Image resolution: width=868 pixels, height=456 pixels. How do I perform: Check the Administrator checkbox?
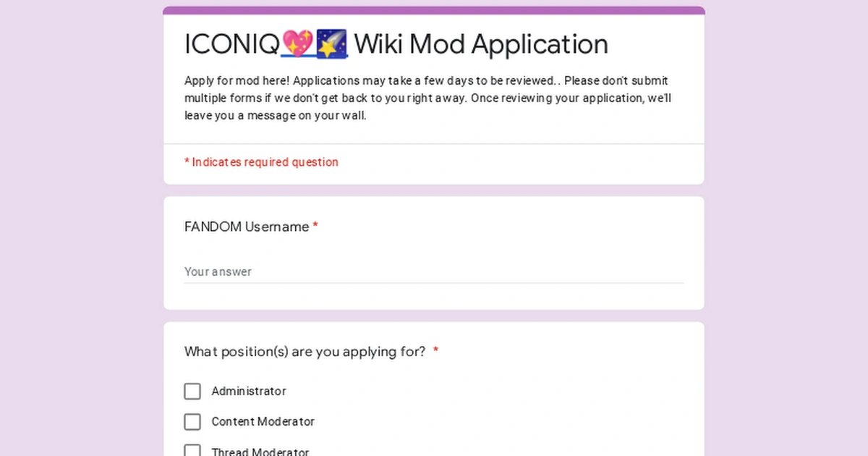(192, 391)
